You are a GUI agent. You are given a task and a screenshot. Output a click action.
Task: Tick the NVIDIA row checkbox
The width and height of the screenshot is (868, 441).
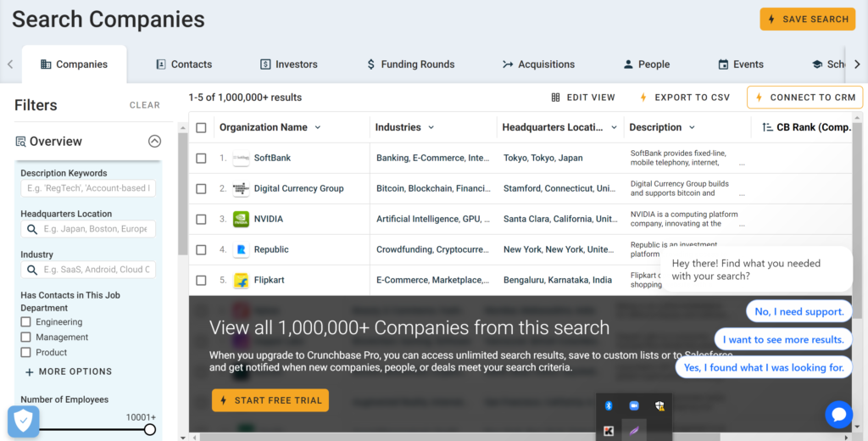click(201, 219)
